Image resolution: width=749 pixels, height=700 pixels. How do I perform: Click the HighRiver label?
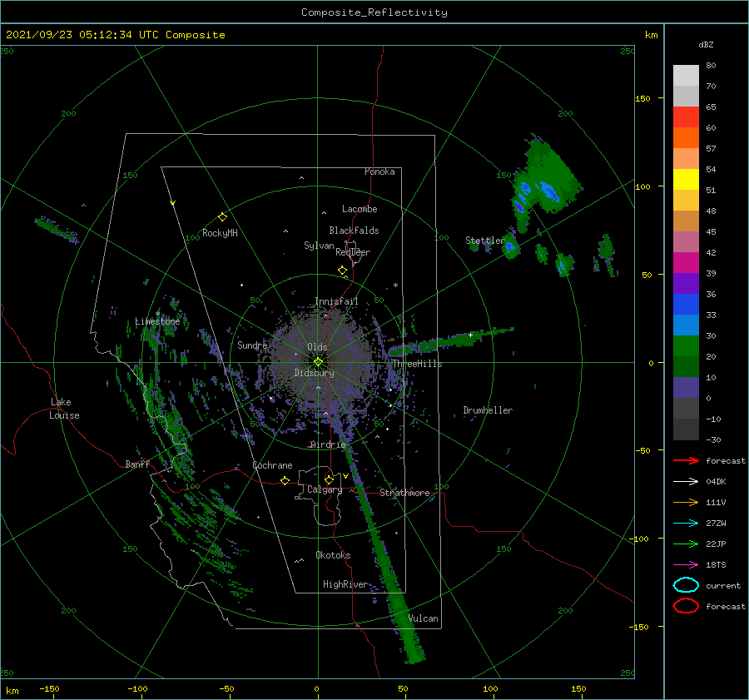coord(345,584)
